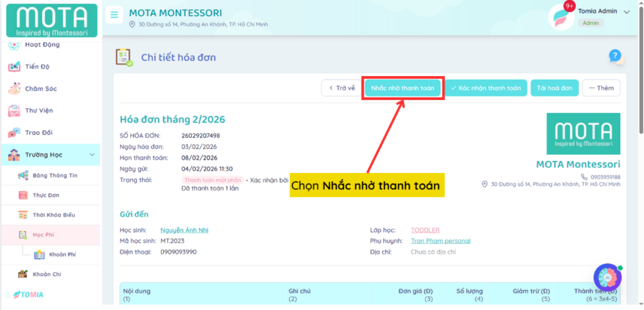Click the Thư Viện sidebar icon
644x310 pixels.
click(14, 111)
